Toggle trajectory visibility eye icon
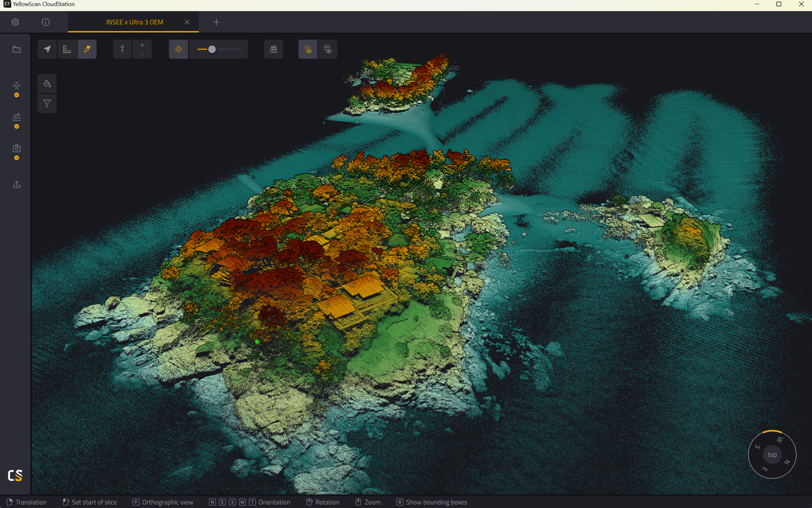Image resolution: width=812 pixels, height=508 pixels. tap(328, 49)
